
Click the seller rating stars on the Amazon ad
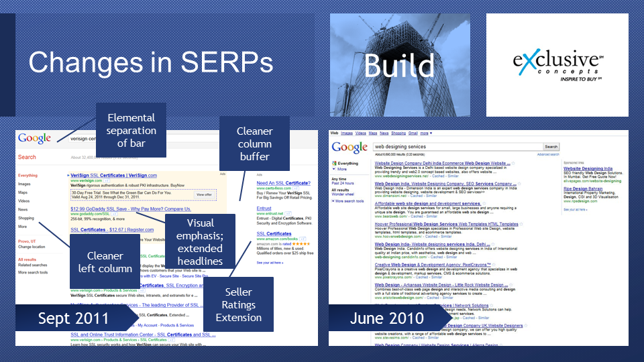pyautogui.click(x=301, y=244)
